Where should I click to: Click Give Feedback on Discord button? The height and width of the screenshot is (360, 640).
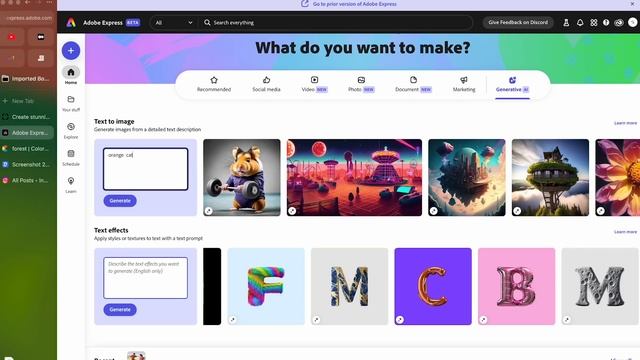518,22
